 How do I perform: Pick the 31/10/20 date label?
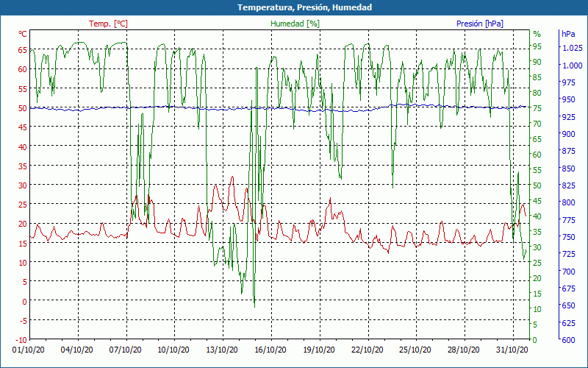(x=512, y=350)
